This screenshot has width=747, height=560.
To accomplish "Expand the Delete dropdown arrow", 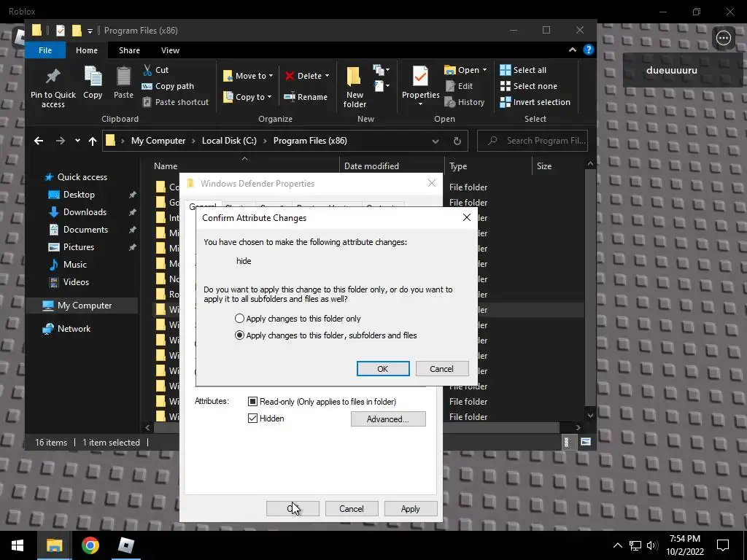I will pyautogui.click(x=327, y=76).
